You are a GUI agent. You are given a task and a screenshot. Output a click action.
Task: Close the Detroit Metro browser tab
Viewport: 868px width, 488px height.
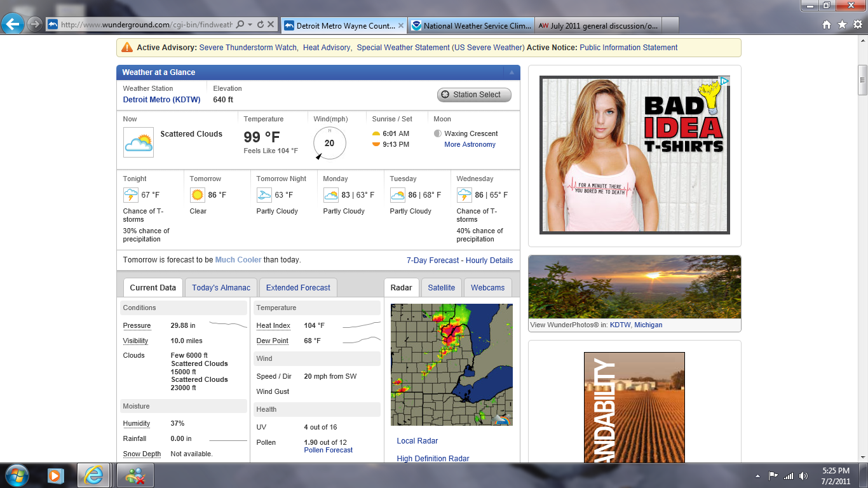coord(401,26)
